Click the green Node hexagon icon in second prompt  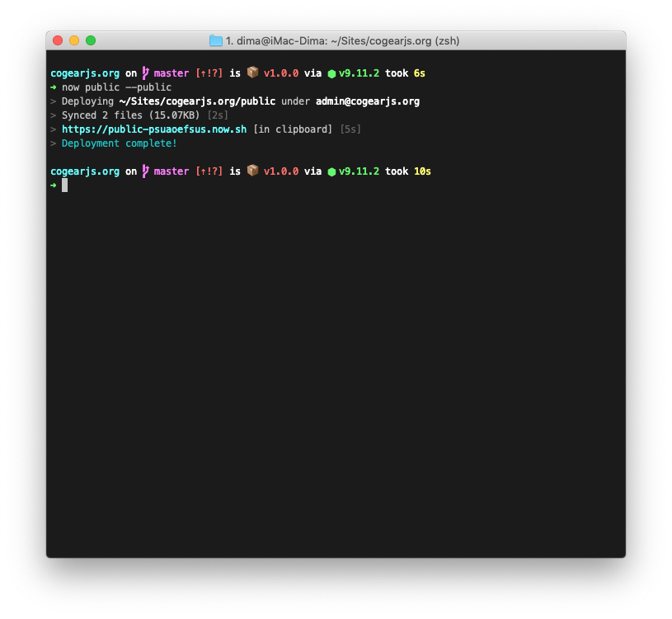tap(331, 171)
